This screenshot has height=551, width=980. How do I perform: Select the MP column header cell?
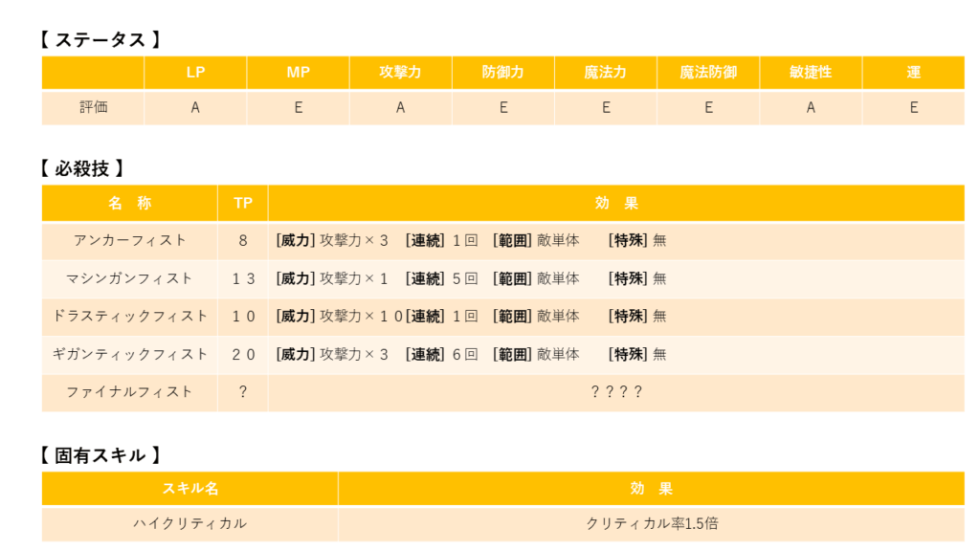pos(298,73)
